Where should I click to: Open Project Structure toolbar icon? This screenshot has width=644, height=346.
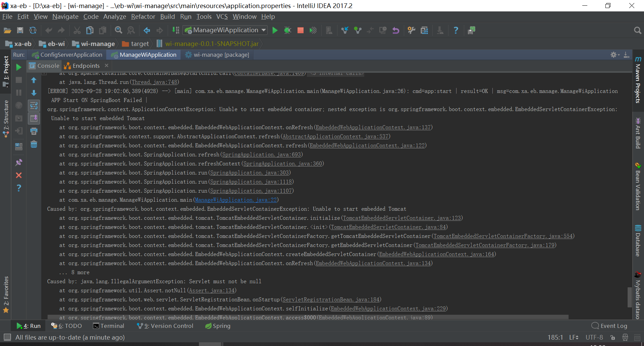[424, 31]
